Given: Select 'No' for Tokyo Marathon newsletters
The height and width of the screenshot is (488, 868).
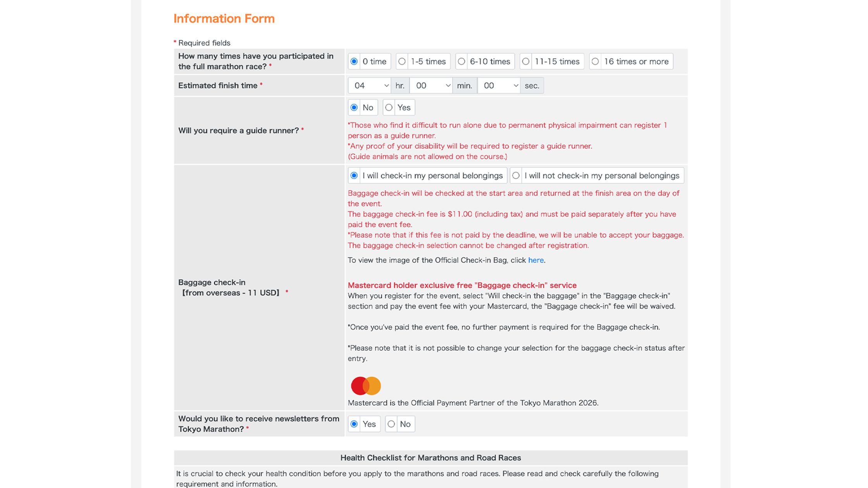Looking at the screenshot, I should pyautogui.click(x=391, y=424).
